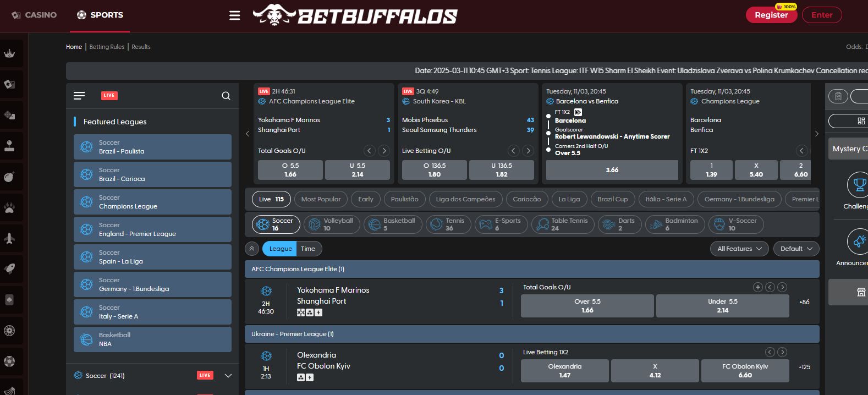
Task: Select the Paulistão tab
Action: (x=404, y=199)
